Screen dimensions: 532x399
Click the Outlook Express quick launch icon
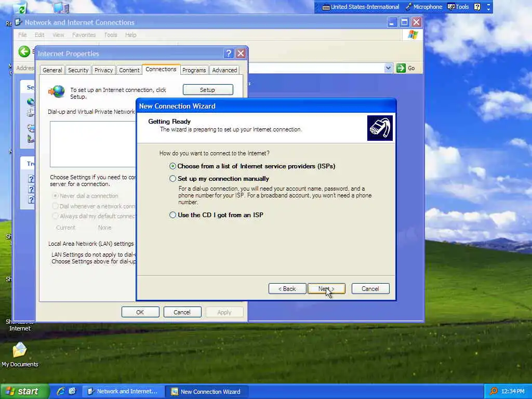[72, 391]
